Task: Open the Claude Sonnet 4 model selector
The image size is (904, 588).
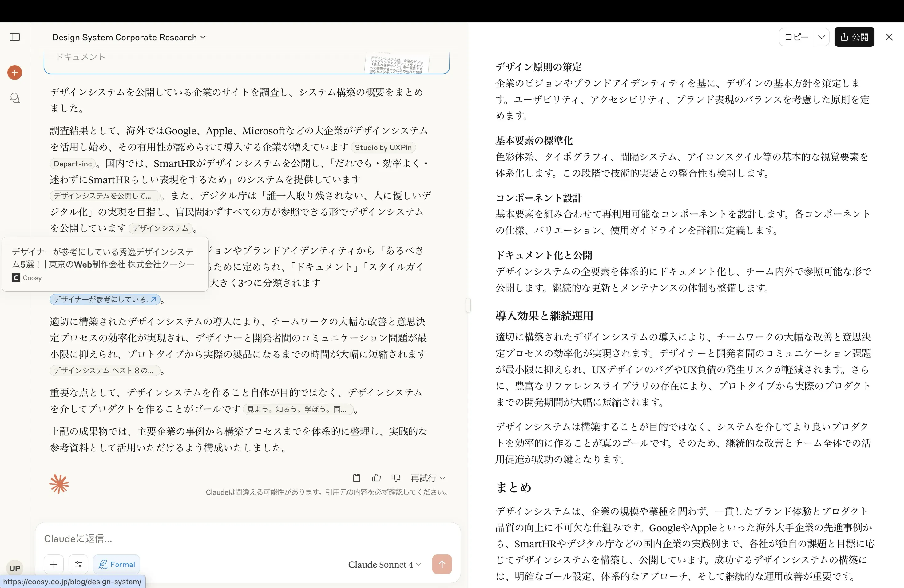Action: (x=384, y=565)
